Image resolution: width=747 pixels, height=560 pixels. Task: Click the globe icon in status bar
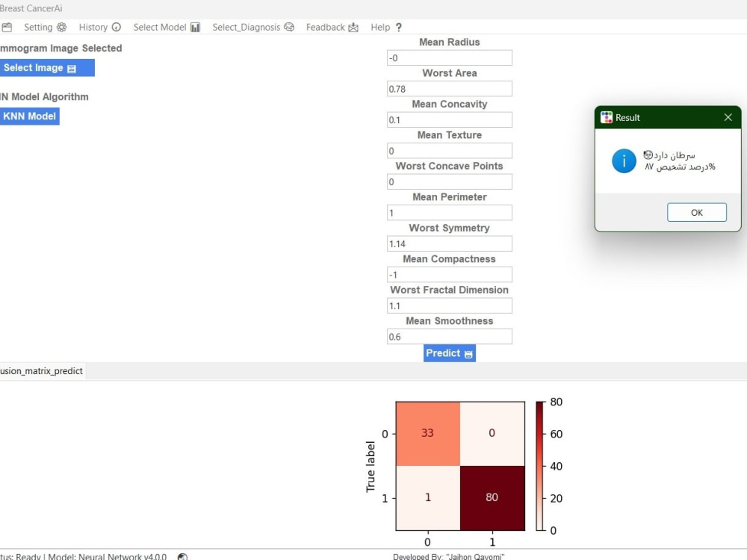[182, 557]
